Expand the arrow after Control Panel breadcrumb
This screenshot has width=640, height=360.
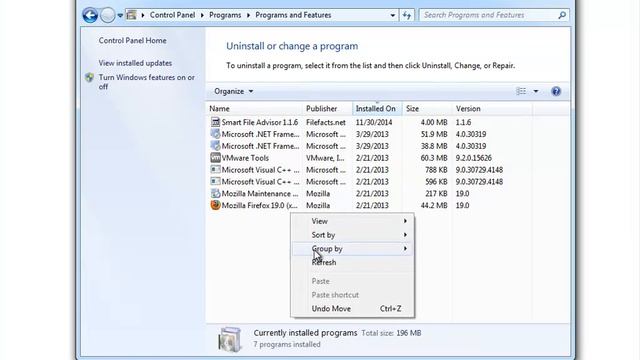pyautogui.click(x=202, y=15)
